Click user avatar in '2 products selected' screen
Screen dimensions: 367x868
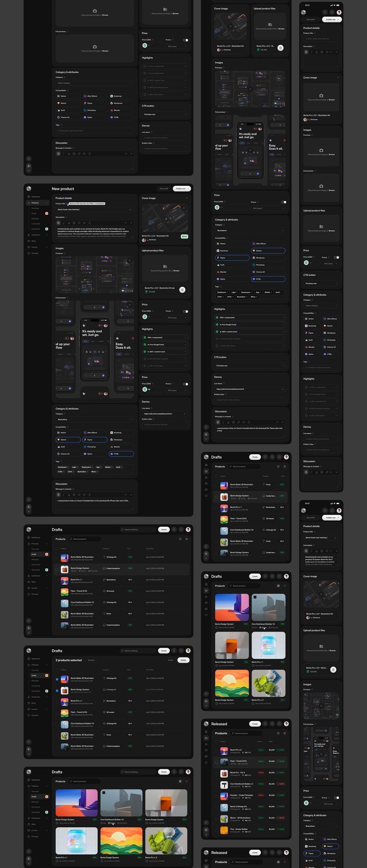(x=188, y=651)
